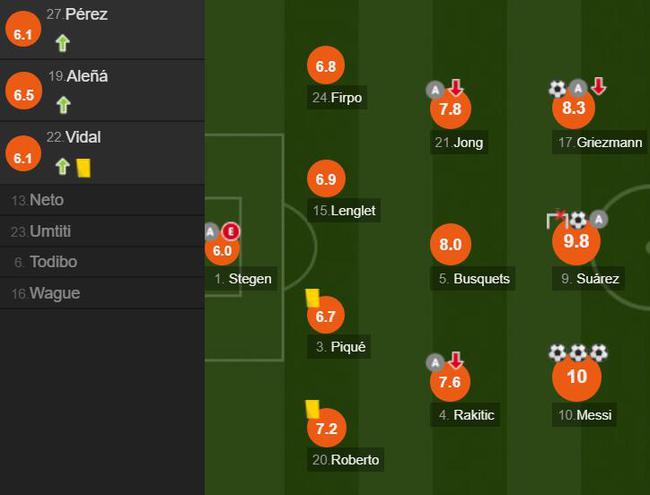Viewport: 650px width, 495px height.
Task: Open Wague's bench entry
Action: (102, 293)
